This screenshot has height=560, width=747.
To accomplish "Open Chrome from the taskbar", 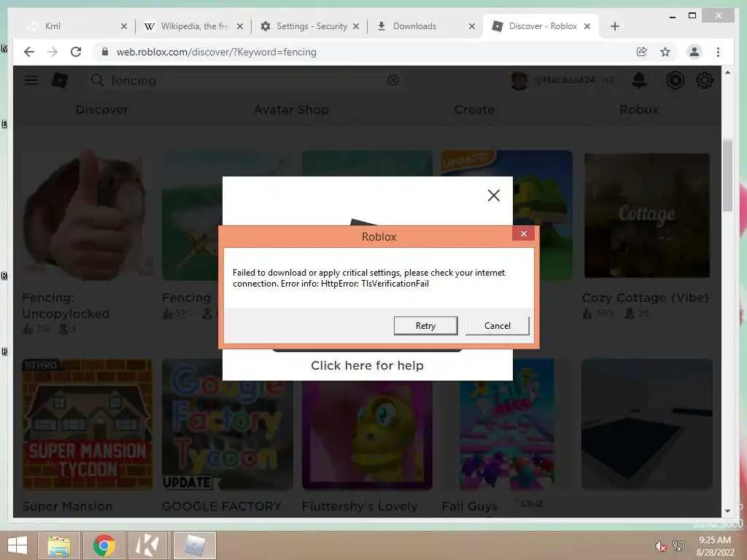I will tap(104, 545).
